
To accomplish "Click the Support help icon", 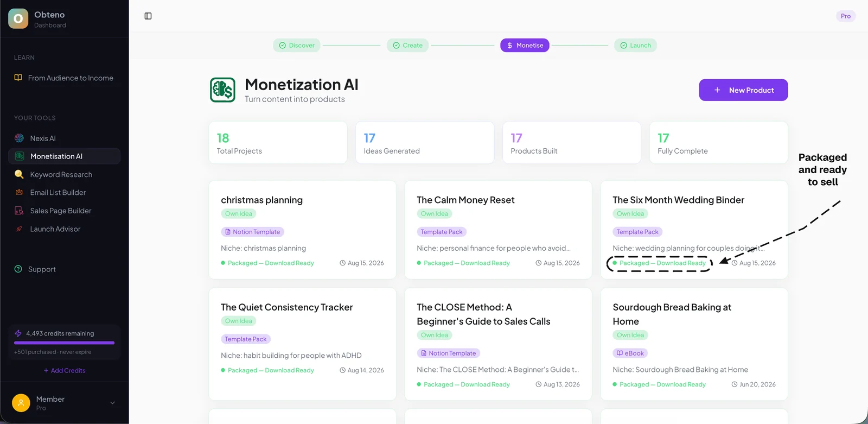I will [18, 269].
